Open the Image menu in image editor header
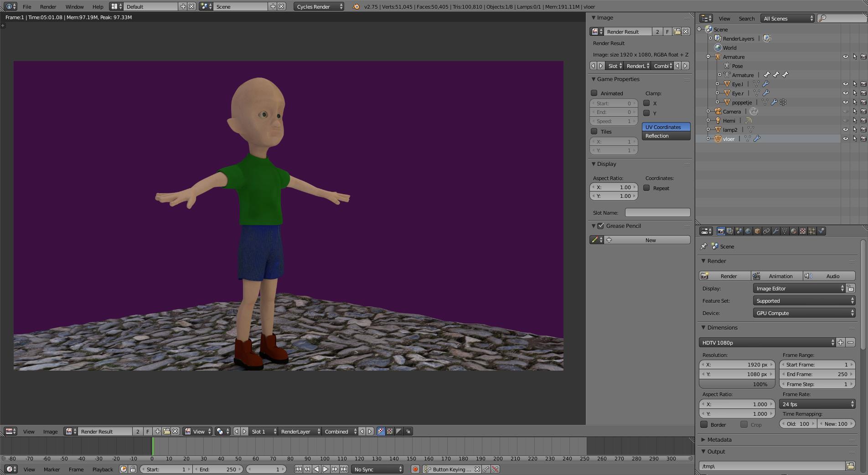Screen dimensions: 868x475 click(50, 432)
